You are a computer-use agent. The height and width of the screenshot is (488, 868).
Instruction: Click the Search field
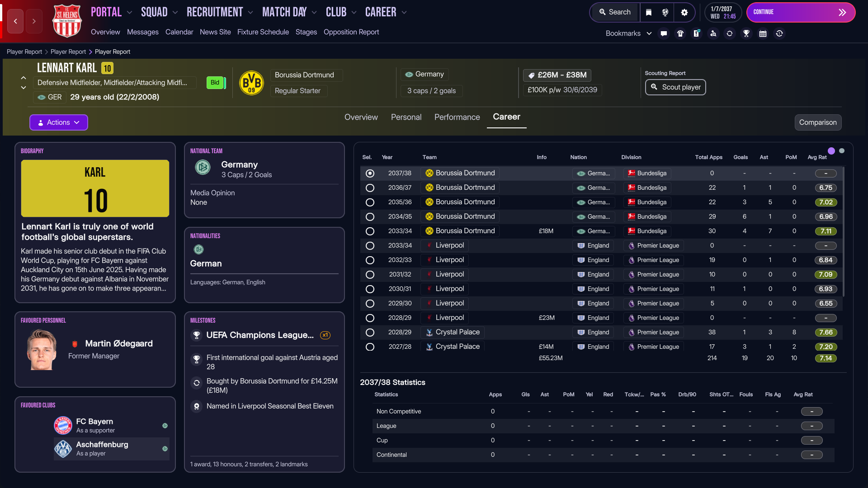point(615,12)
